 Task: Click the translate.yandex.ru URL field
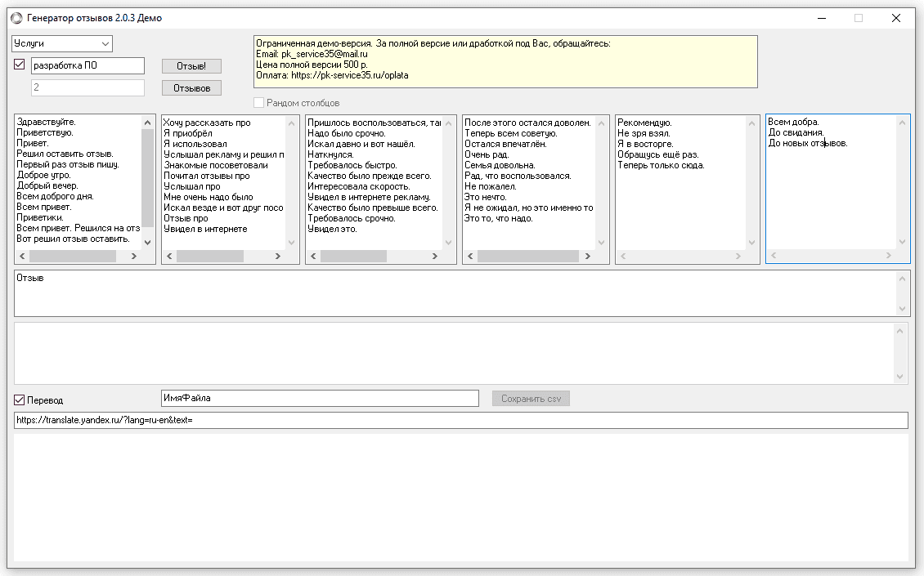point(461,420)
